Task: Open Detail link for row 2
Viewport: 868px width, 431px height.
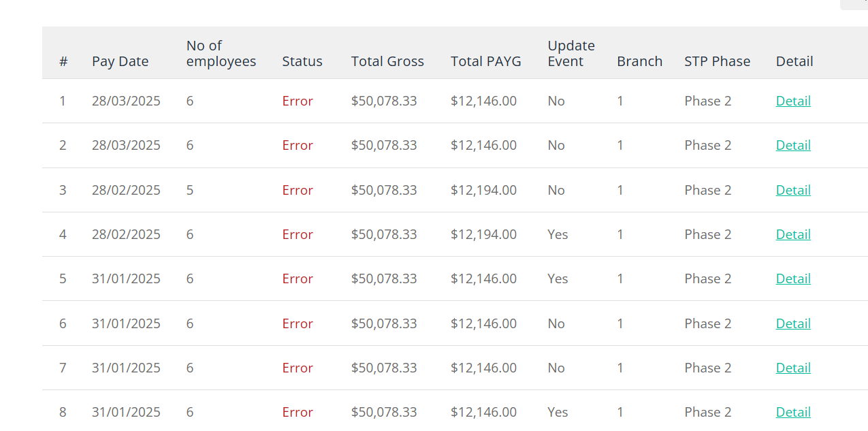Action: (x=793, y=145)
